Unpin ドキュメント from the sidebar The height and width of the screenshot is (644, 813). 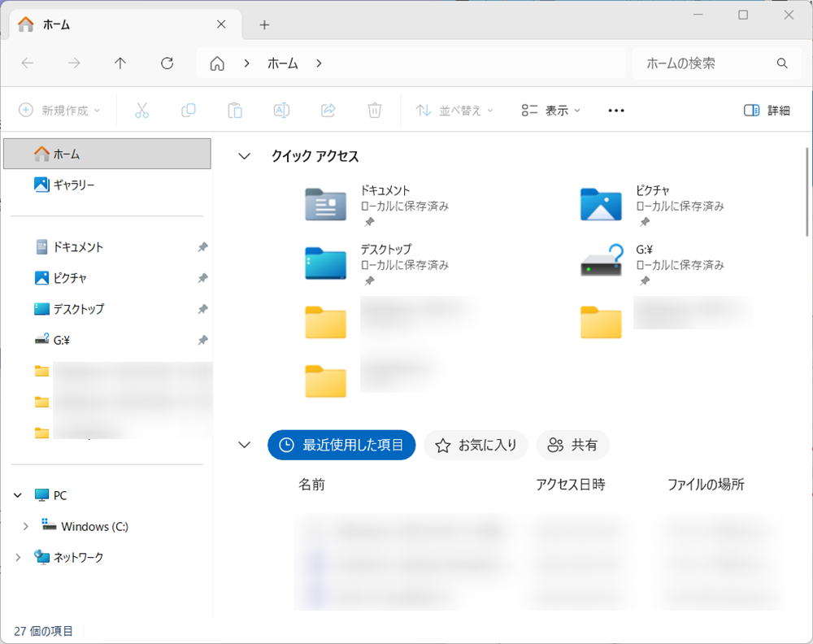(202, 247)
